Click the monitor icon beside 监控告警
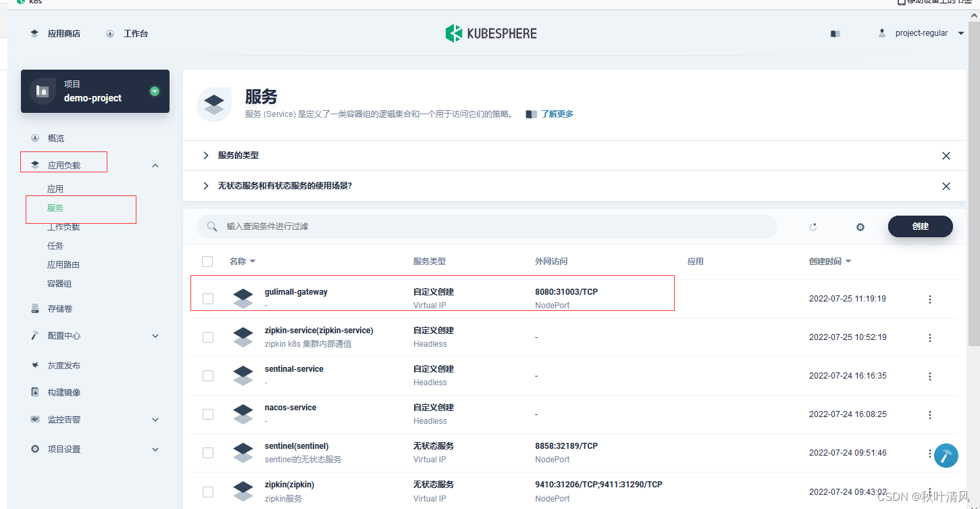 [35, 419]
